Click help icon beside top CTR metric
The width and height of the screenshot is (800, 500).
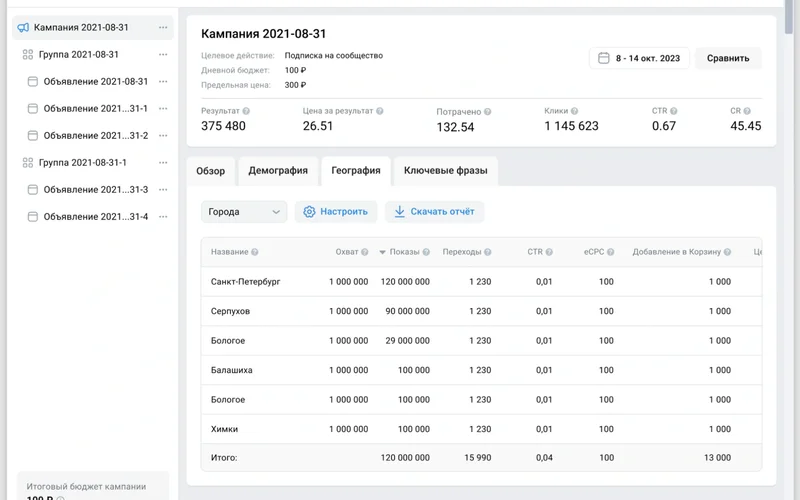click(673, 111)
